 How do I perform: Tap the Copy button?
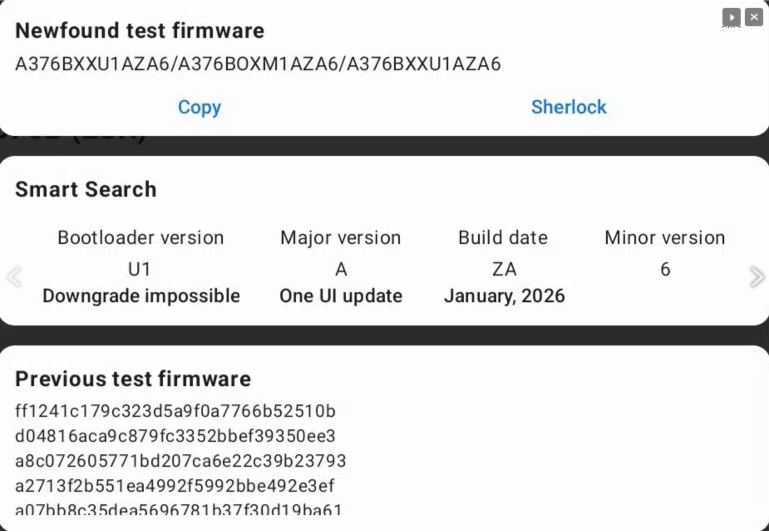(200, 107)
